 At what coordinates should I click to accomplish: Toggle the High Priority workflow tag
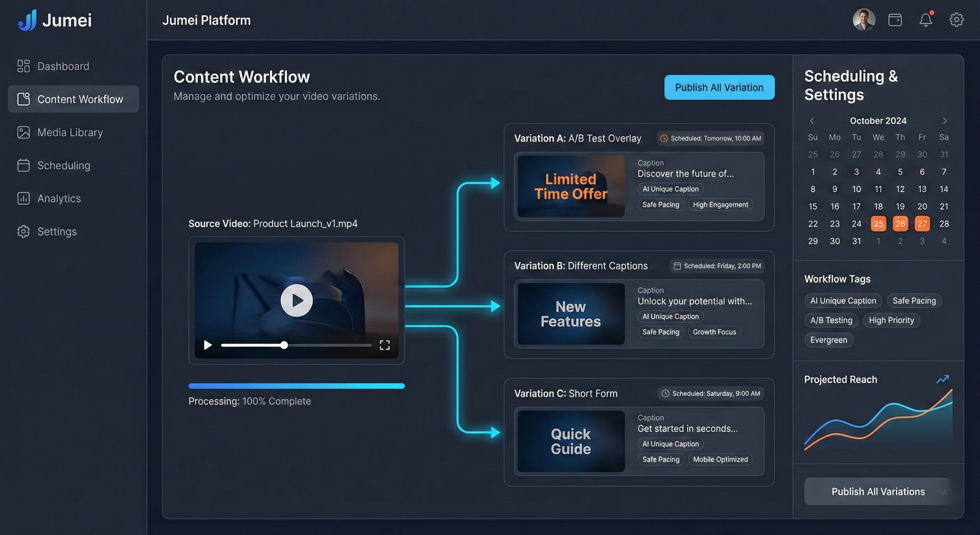[x=891, y=320]
